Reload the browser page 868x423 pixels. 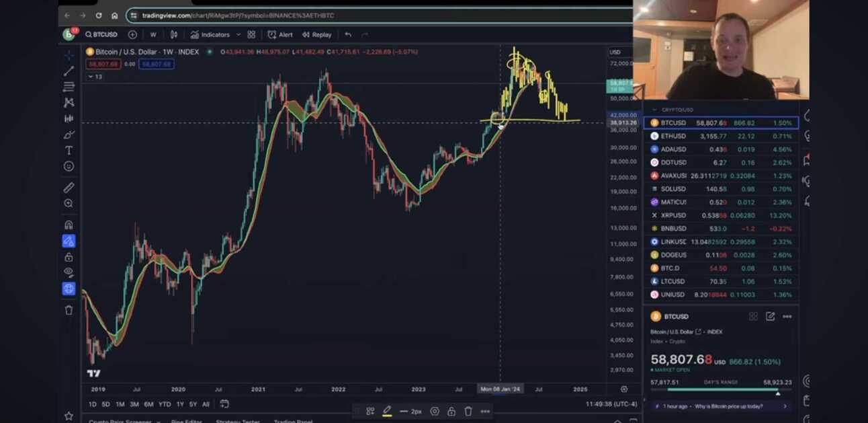(99, 15)
